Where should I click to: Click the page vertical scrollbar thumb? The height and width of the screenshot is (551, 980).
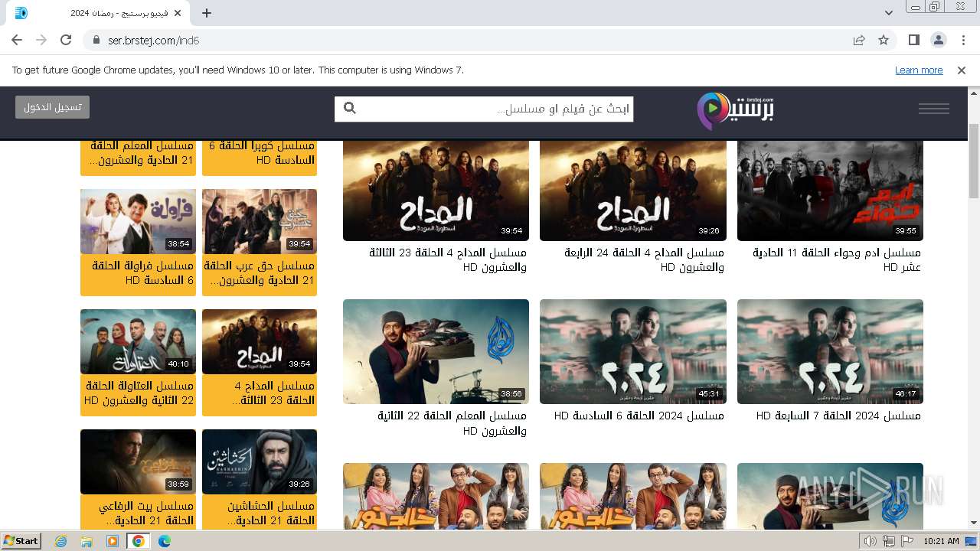pos(974,161)
